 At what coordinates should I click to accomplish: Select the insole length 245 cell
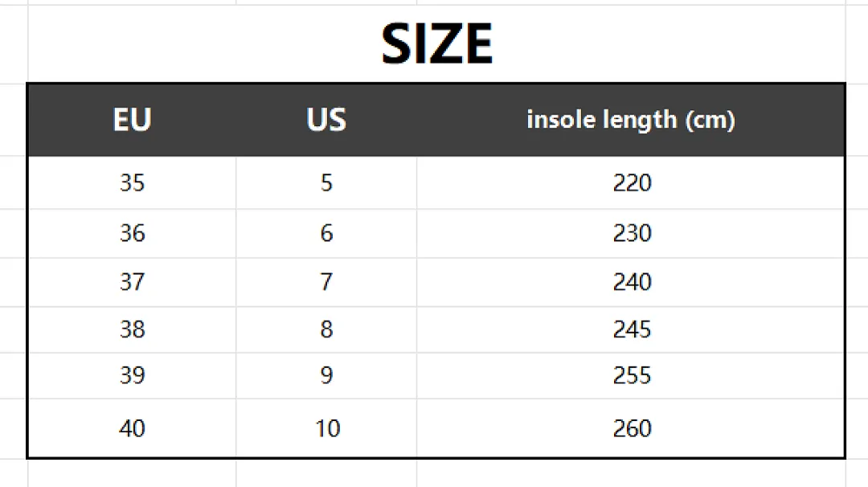631,329
